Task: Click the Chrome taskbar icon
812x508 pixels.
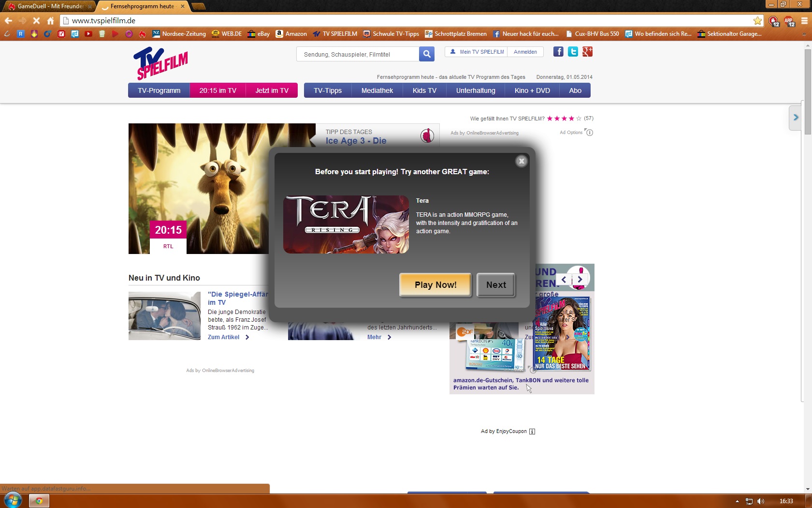Action: [39, 501]
